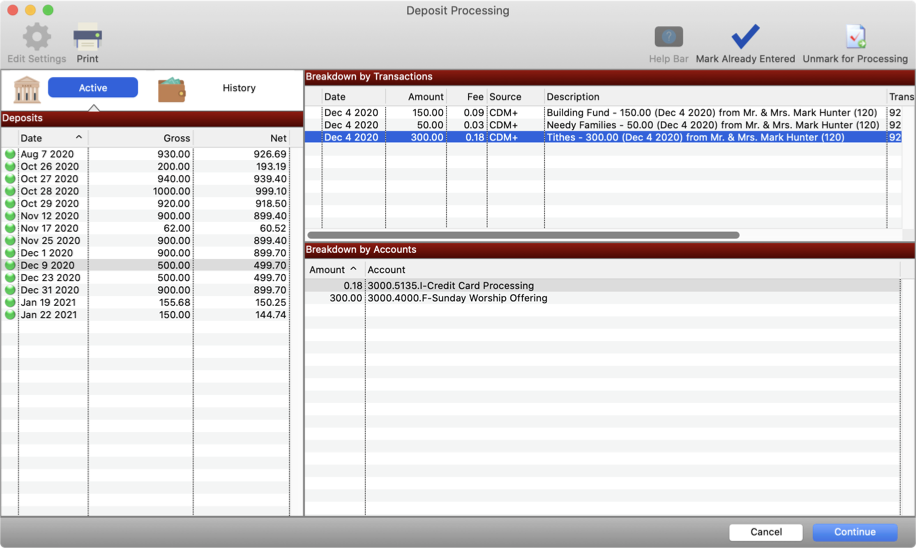Click Unmark for Processing icon
This screenshot has height=548, width=916.
(855, 38)
